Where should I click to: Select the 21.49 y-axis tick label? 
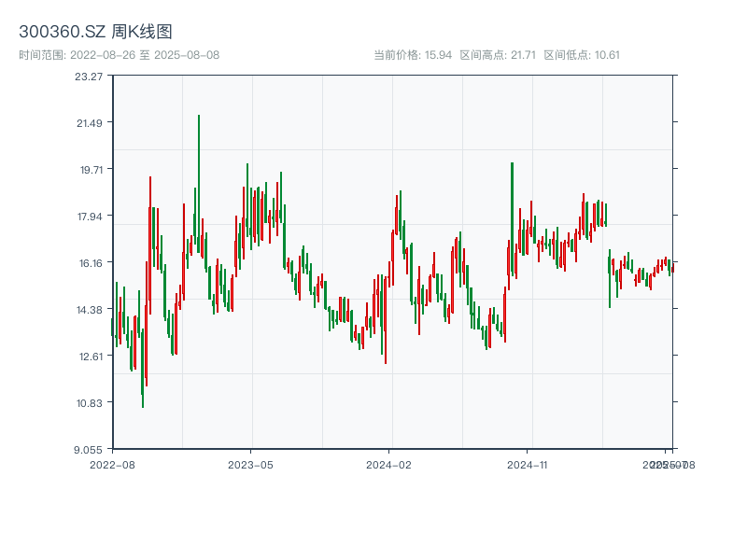click(x=90, y=123)
